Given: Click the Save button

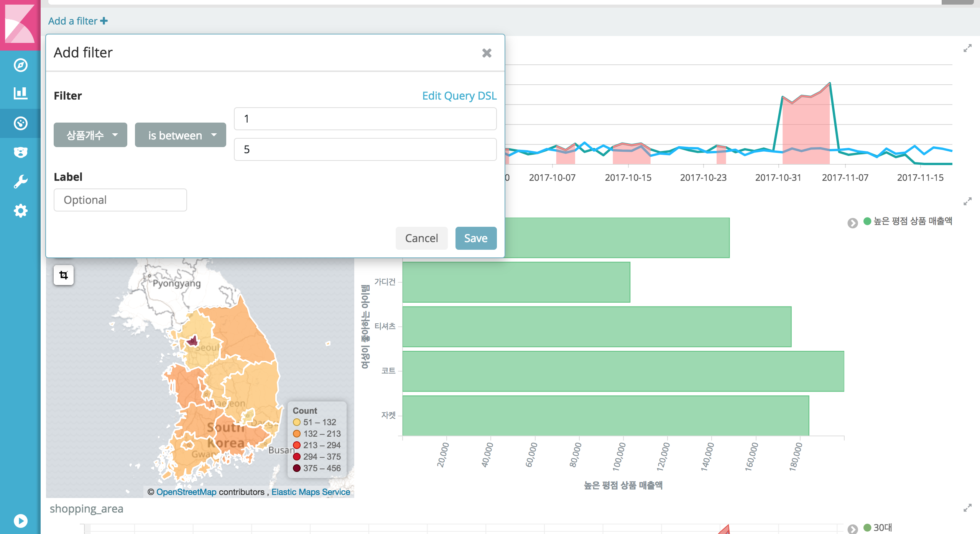Looking at the screenshot, I should pos(476,238).
